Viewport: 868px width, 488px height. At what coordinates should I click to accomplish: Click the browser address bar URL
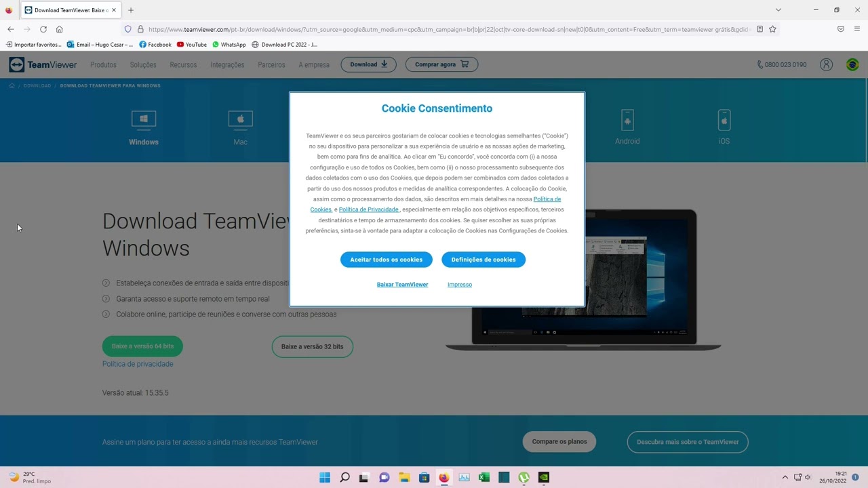tap(448, 29)
